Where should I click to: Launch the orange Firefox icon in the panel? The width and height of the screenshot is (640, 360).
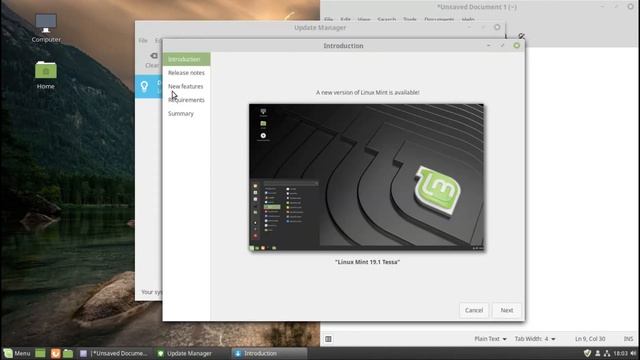[x=55, y=353]
